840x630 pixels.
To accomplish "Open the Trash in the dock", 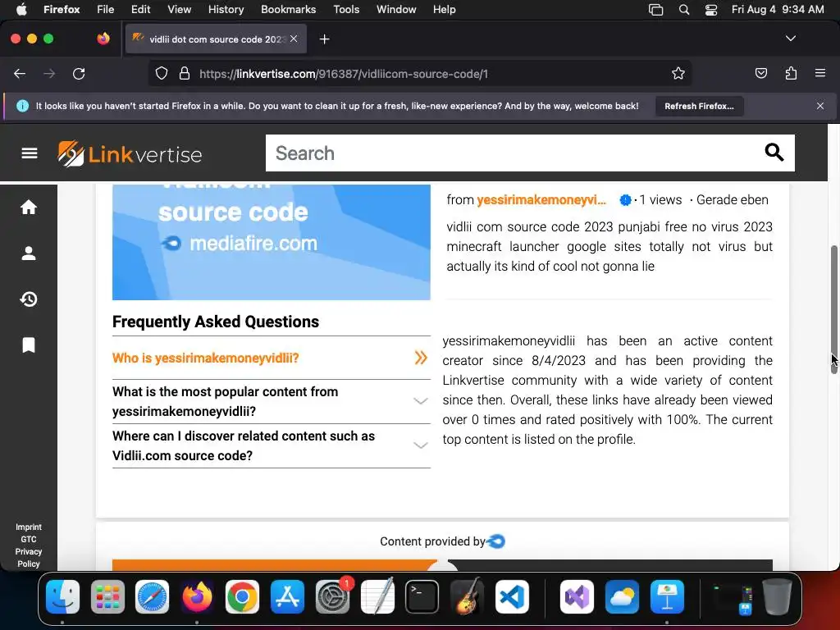I will 777,597.
